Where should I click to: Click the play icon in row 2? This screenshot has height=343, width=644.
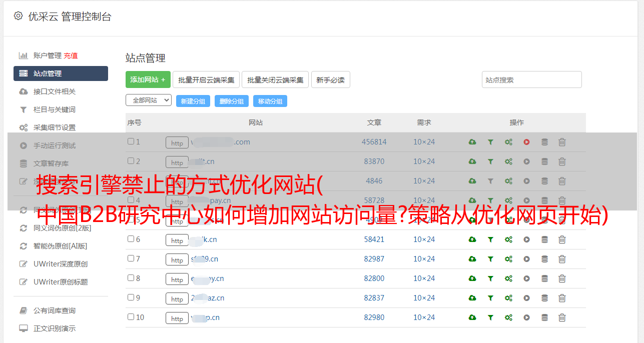(526, 161)
